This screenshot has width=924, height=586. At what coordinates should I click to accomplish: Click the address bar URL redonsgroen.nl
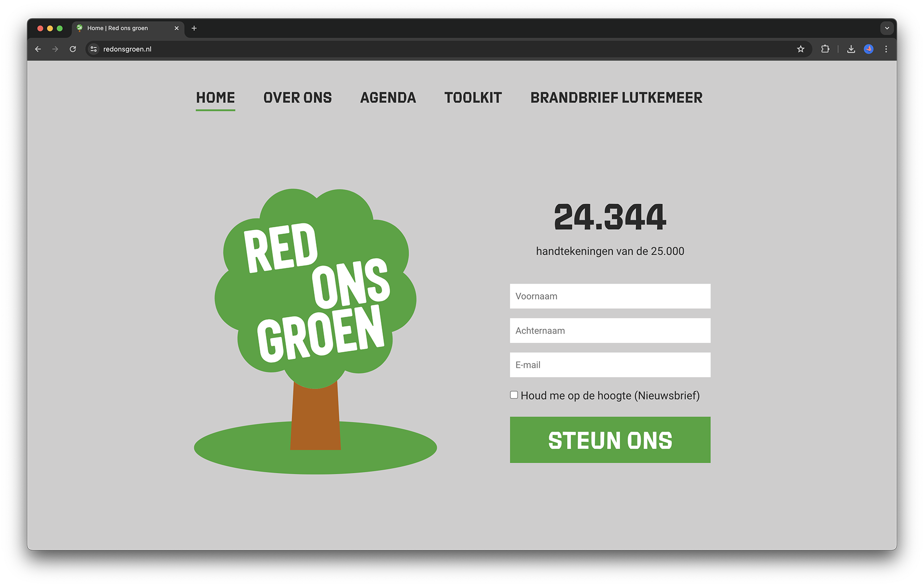click(127, 49)
